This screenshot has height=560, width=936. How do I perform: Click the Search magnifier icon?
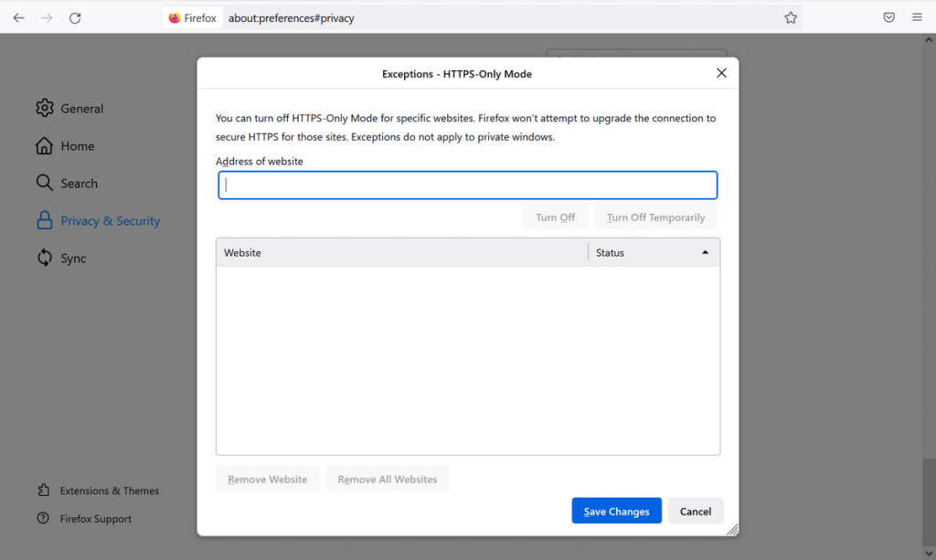pos(44,183)
